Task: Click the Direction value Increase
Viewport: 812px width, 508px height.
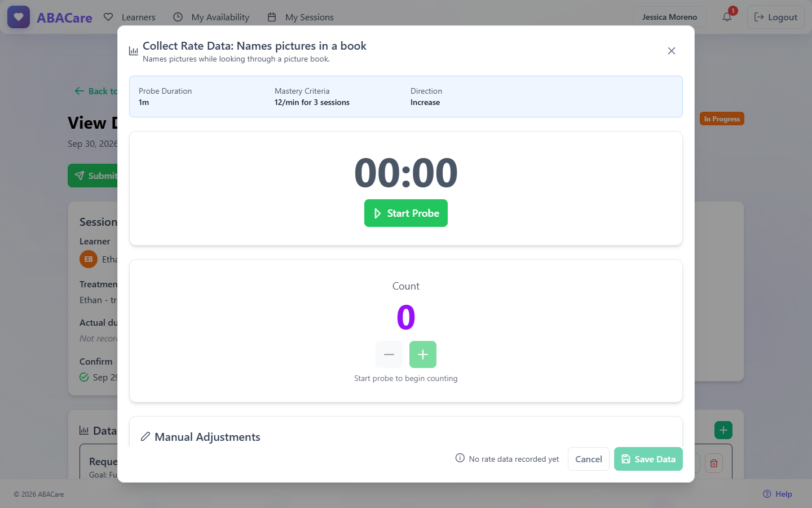Action: [x=425, y=102]
